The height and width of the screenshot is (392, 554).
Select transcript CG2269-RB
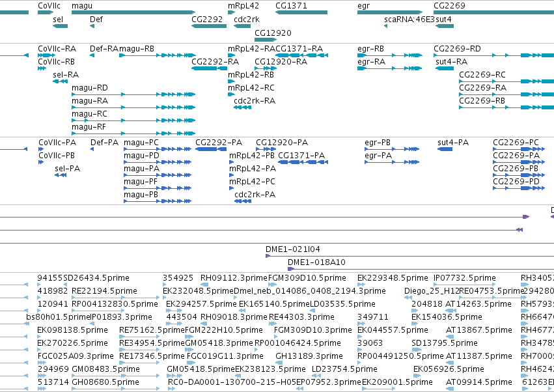pos(482,101)
